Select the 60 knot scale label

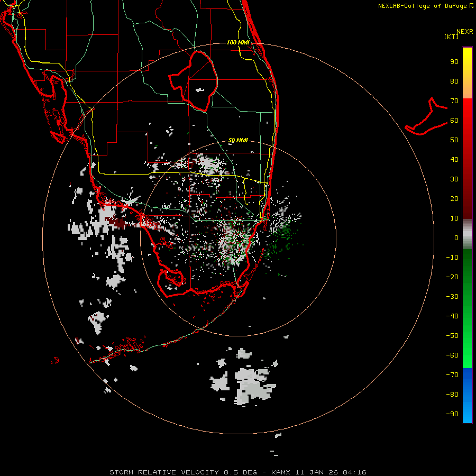(454, 121)
